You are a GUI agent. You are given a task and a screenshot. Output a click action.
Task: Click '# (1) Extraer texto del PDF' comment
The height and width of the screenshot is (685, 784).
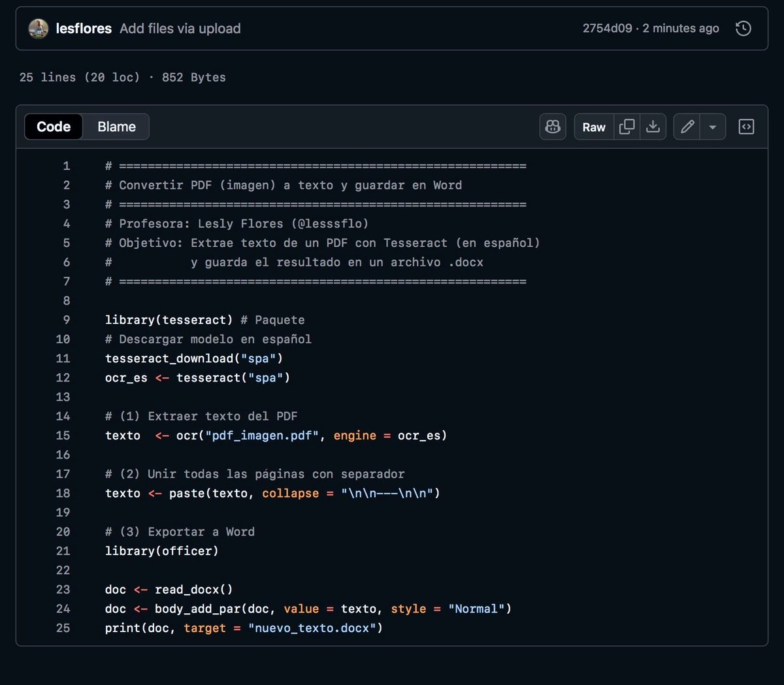coord(201,416)
